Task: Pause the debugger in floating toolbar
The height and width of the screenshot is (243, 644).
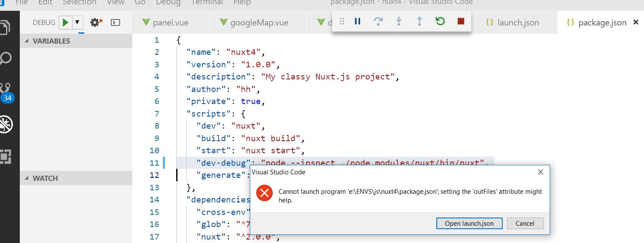Action: pos(358,21)
